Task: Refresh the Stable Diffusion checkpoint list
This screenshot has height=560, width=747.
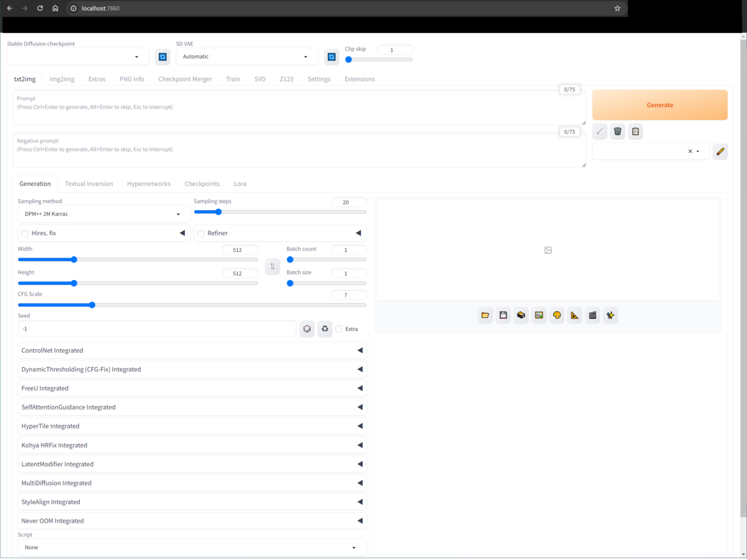Action: (162, 57)
